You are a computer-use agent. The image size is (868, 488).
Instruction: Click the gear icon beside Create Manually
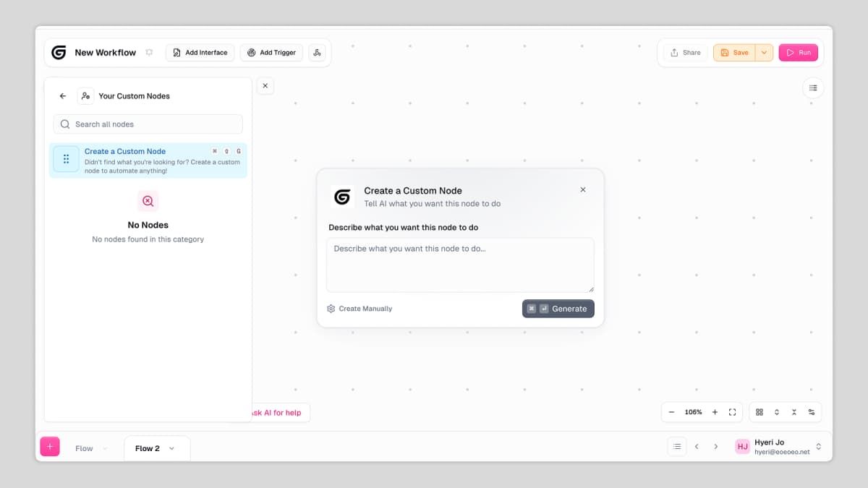[x=331, y=309]
